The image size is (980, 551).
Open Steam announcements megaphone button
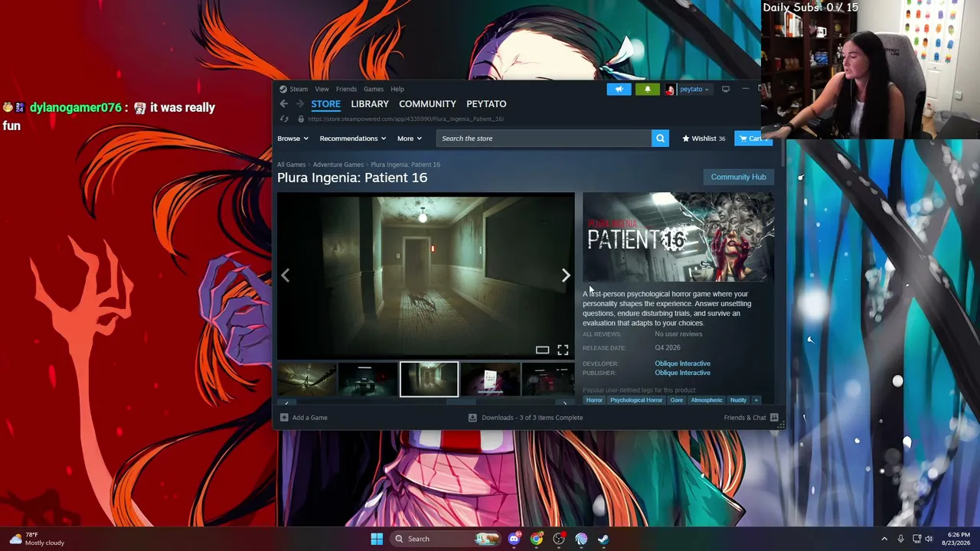pos(619,90)
